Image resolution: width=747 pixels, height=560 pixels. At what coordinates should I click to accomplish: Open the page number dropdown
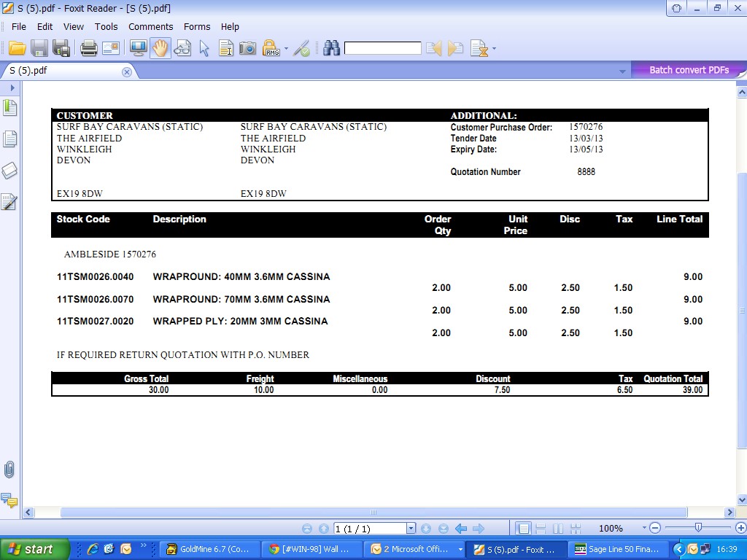click(x=411, y=529)
